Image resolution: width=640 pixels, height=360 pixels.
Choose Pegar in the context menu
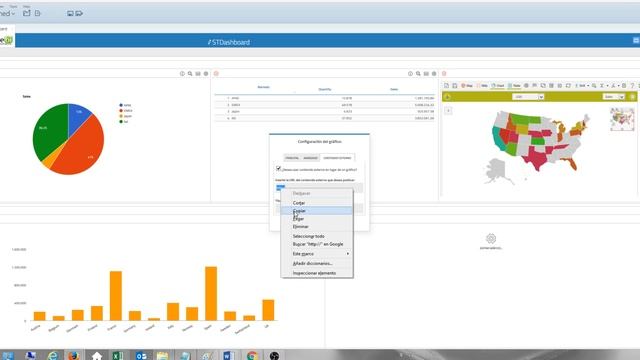[317, 219]
